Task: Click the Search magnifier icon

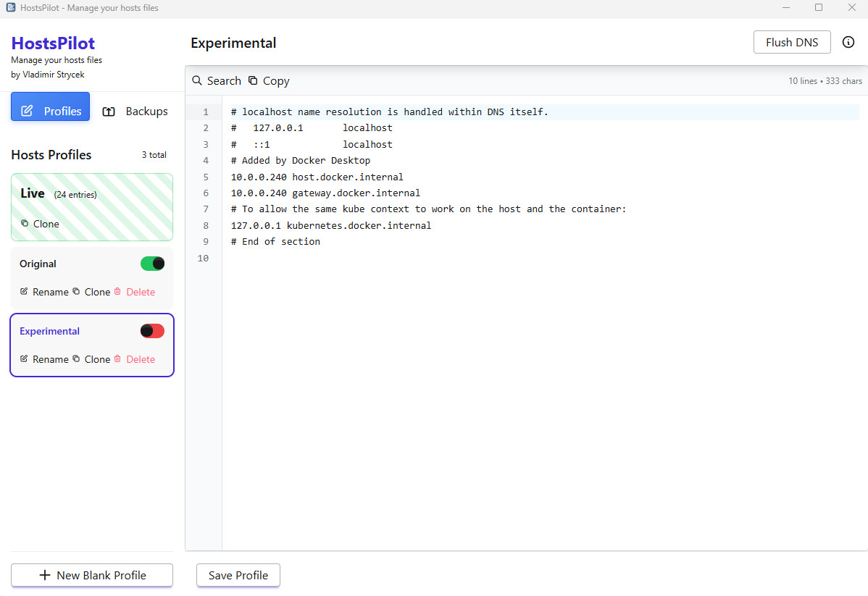Action: coord(197,80)
